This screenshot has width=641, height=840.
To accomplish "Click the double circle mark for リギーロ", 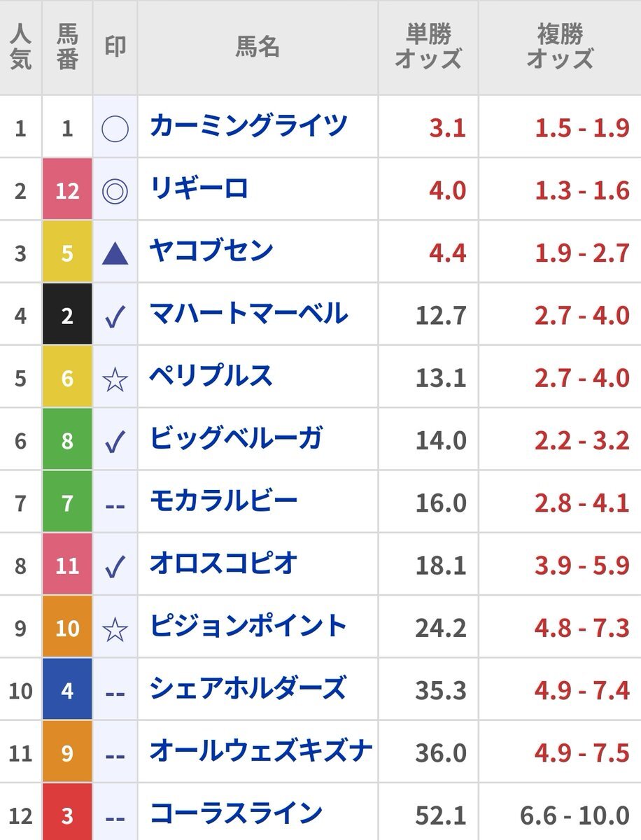I will click(115, 191).
